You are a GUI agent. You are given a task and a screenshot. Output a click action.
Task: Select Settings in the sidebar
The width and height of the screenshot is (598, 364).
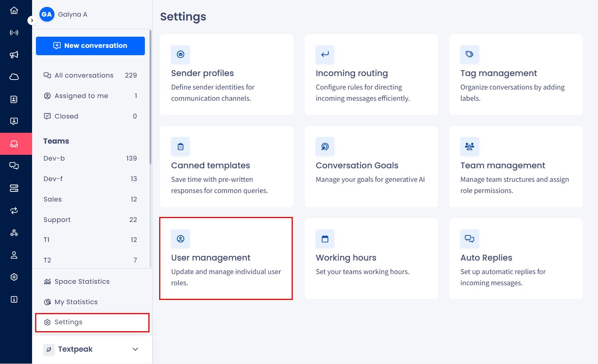(92, 322)
